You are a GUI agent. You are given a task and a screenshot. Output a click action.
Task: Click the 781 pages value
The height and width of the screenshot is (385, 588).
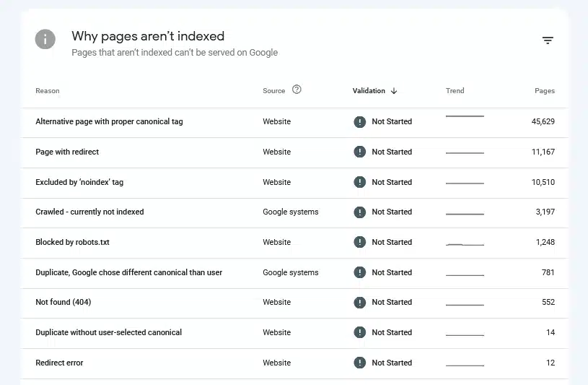(548, 272)
